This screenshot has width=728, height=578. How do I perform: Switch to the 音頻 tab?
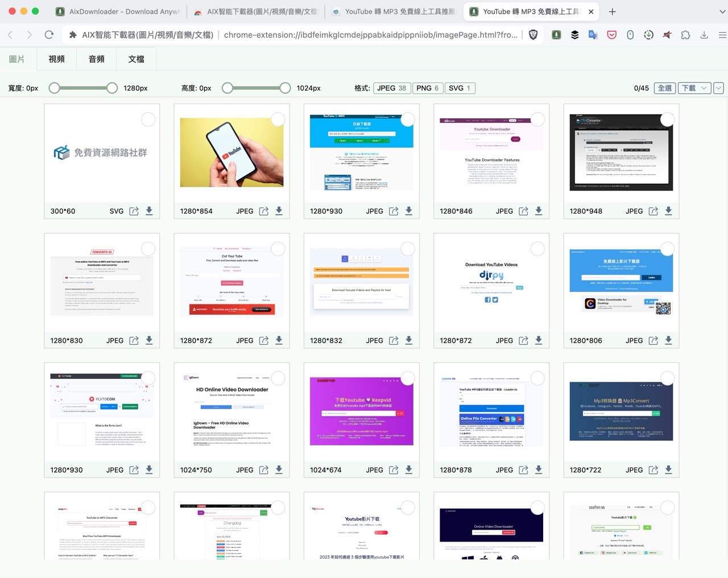(x=96, y=59)
